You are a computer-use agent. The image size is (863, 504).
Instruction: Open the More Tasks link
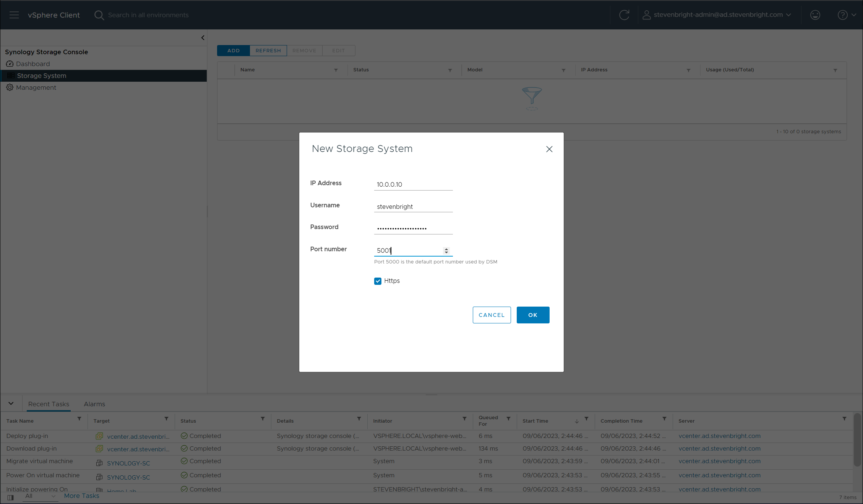[x=81, y=496]
